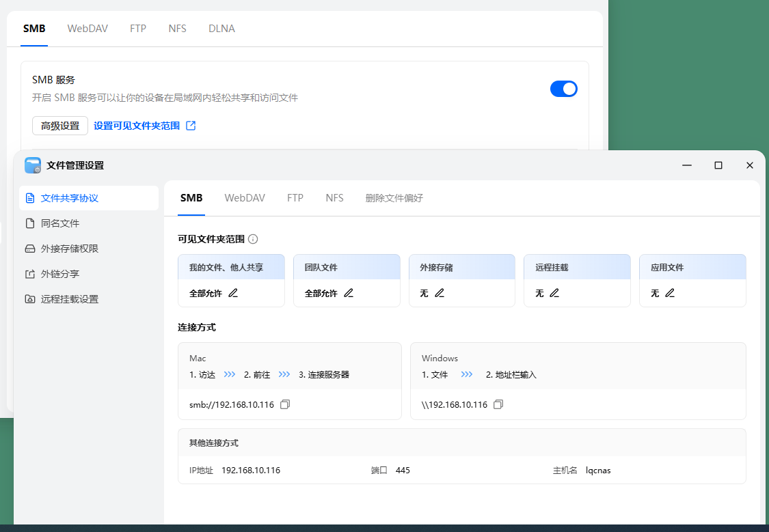This screenshot has height=532, width=769.
Task: Open 高级设置 button
Action: pyautogui.click(x=60, y=126)
